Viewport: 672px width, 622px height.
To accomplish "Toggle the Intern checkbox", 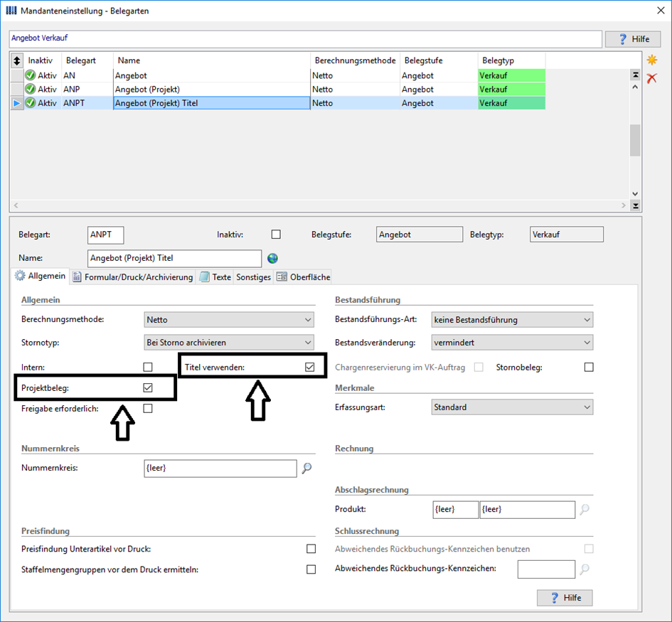I will [148, 367].
